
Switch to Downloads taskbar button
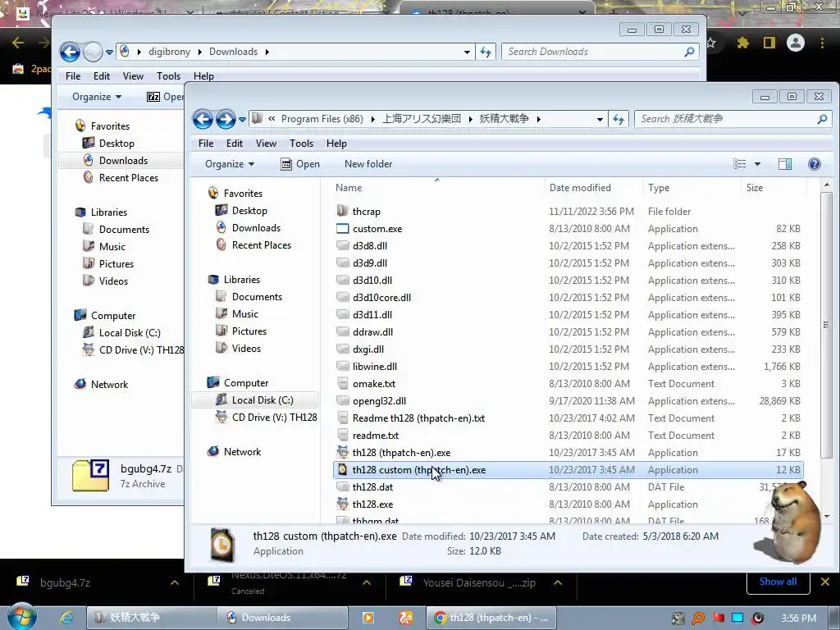[282, 618]
